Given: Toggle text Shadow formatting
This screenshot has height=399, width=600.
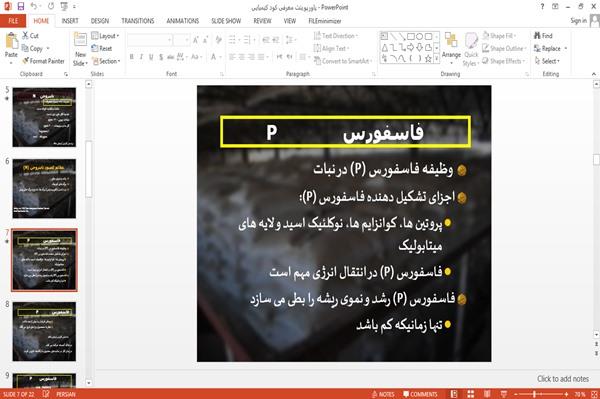Looking at the screenshot, I should point(161,57).
